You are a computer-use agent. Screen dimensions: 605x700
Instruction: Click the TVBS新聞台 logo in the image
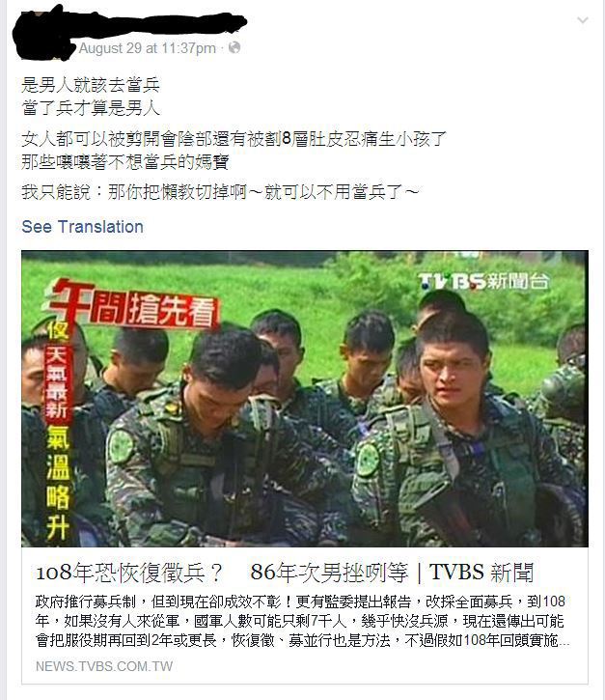click(x=483, y=282)
